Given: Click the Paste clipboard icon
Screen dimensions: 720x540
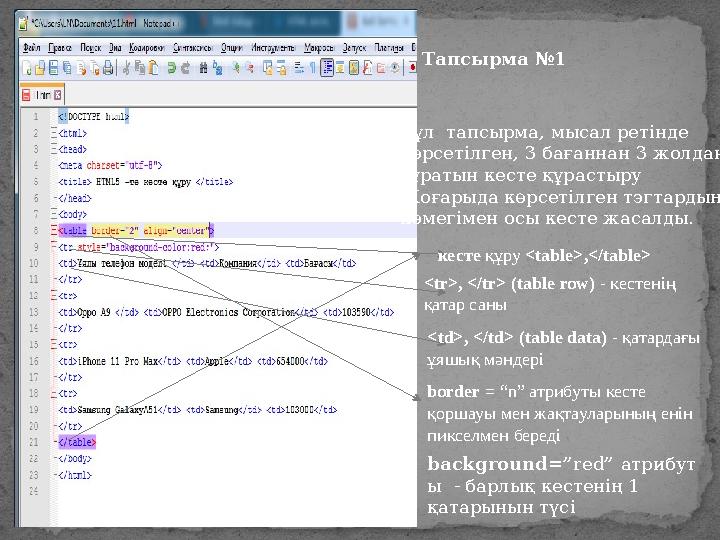Looking at the screenshot, I should point(153,68).
